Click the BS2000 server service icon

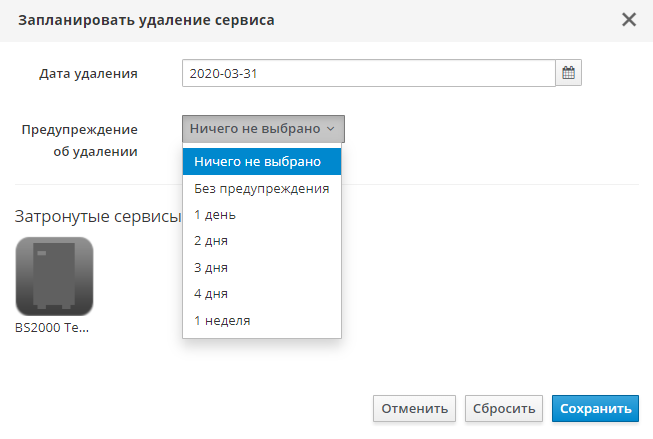pyautogui.click(x=54, y=276)
